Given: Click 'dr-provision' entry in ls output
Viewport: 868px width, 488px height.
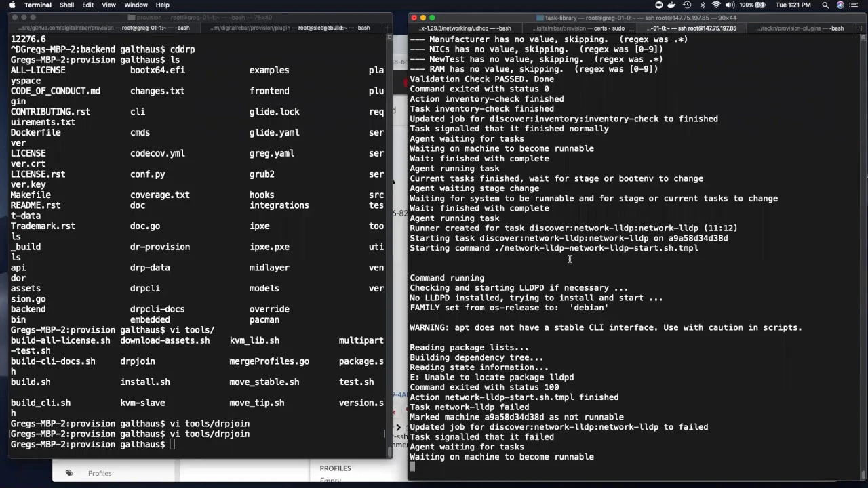Looking at the screenshot, I should (160, 247).
